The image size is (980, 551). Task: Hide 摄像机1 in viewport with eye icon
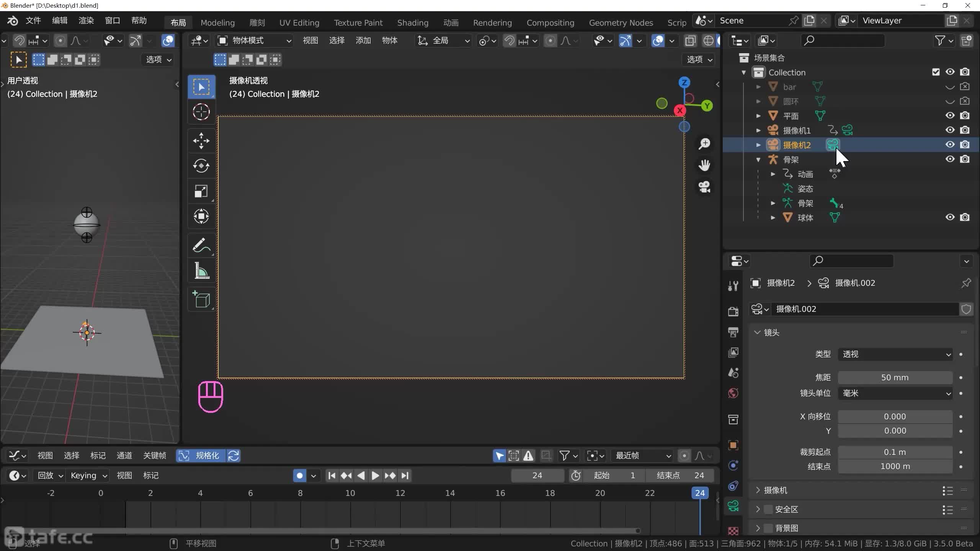950,130
